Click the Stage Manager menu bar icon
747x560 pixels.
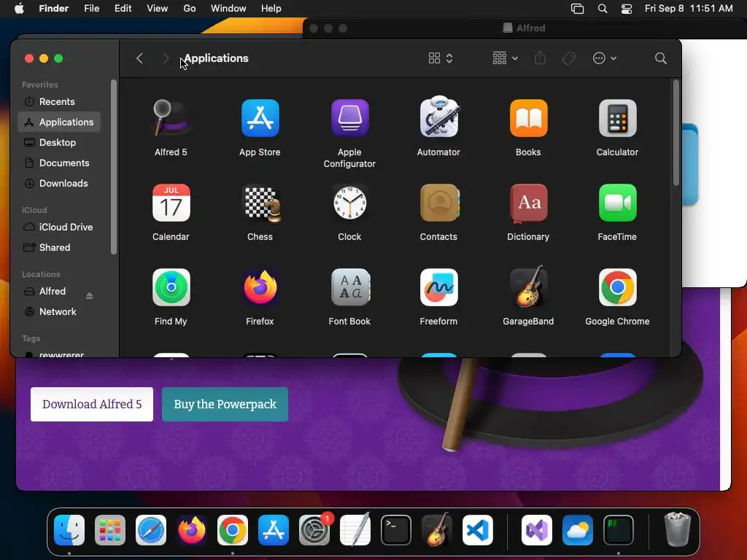point(577,9)
